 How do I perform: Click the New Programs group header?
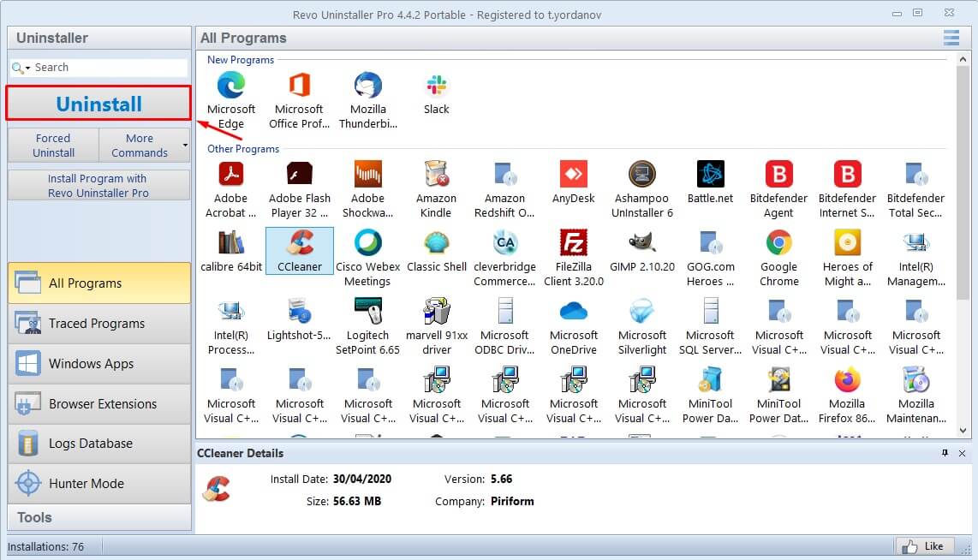coord(241,60)
